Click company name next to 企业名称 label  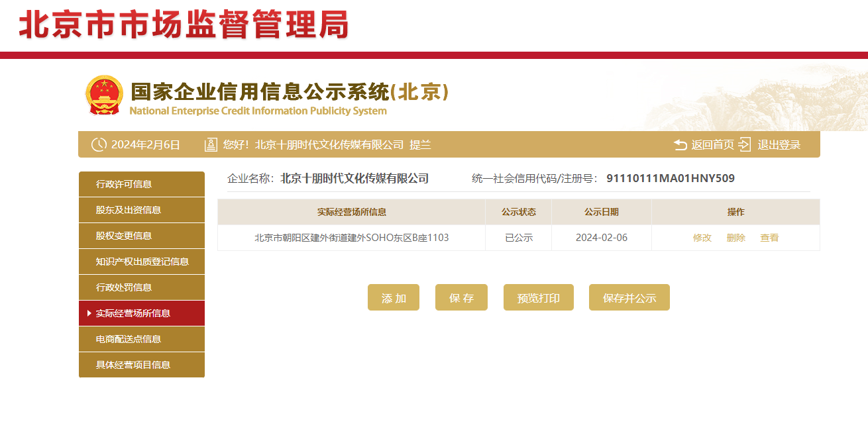354,178
